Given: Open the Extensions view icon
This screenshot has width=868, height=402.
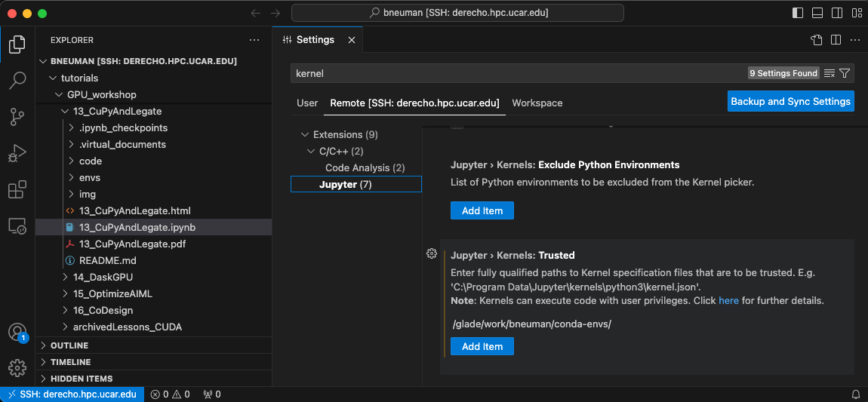Looking at the screenshot, I should pos(17,189).
